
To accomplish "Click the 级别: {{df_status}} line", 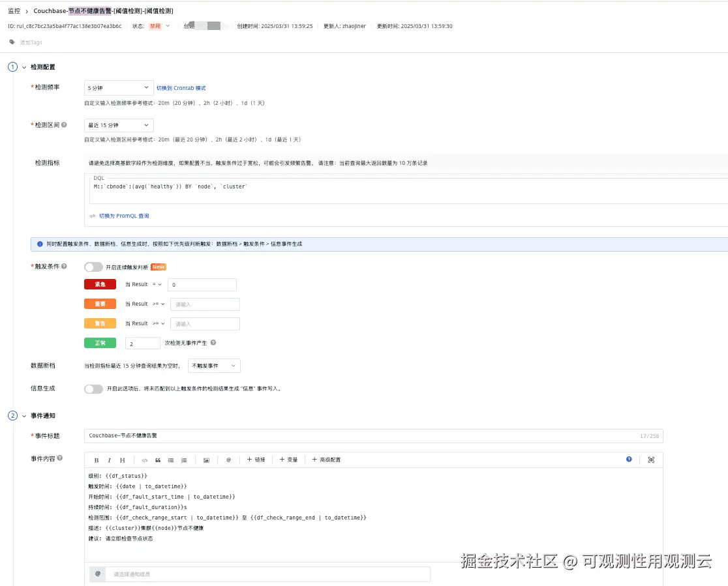I will pos(117,476).
